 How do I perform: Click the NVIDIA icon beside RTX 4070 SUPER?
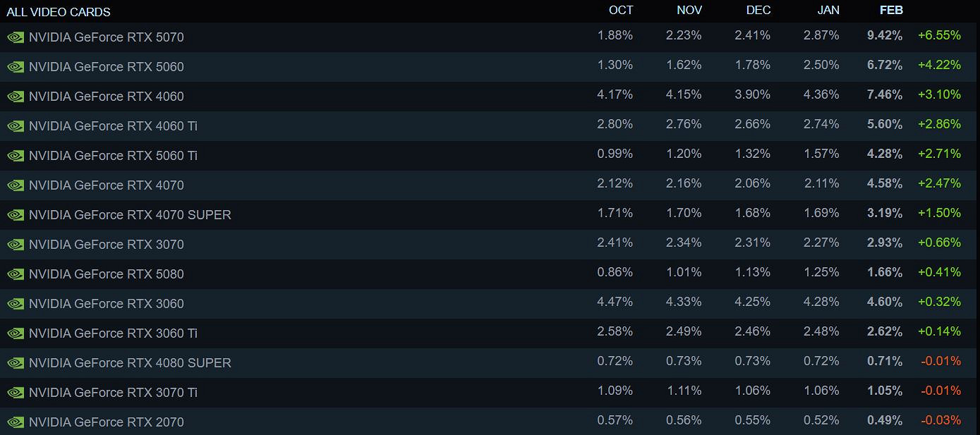click(16, 214)
